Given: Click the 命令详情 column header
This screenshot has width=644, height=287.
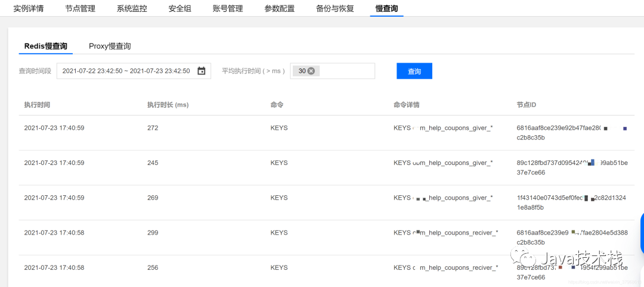Looking at the screenshot, I should pyautogui.click(x=406, y=105).
